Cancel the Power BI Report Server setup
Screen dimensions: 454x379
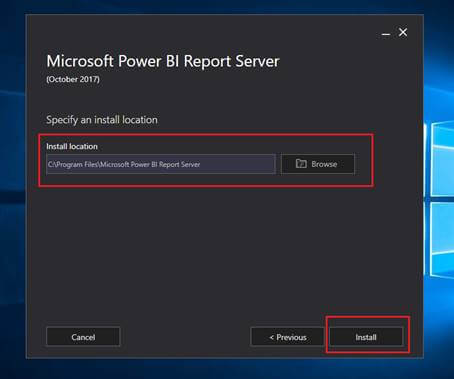tap(83, 337)
